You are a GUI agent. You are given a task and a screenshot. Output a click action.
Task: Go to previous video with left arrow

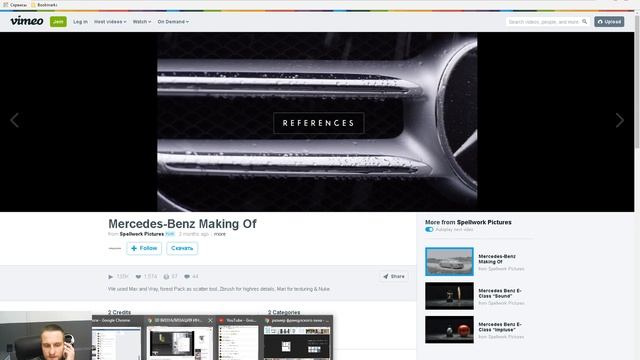[x=14, y=120]
